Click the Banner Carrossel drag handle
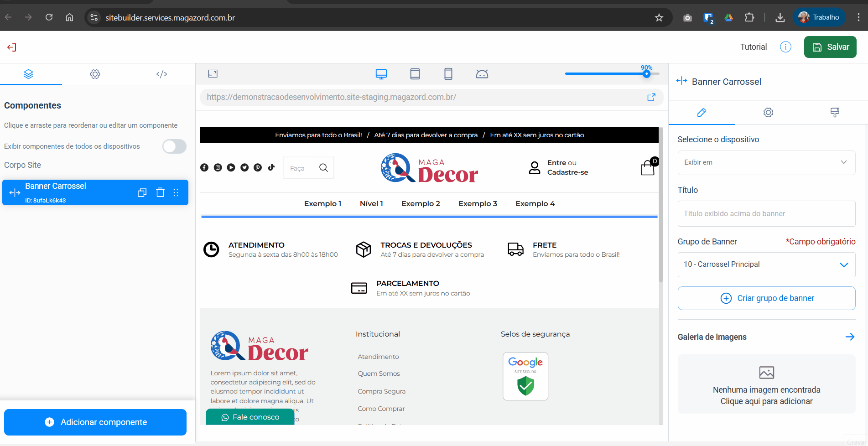868x446 pixels. click(176, 192)
